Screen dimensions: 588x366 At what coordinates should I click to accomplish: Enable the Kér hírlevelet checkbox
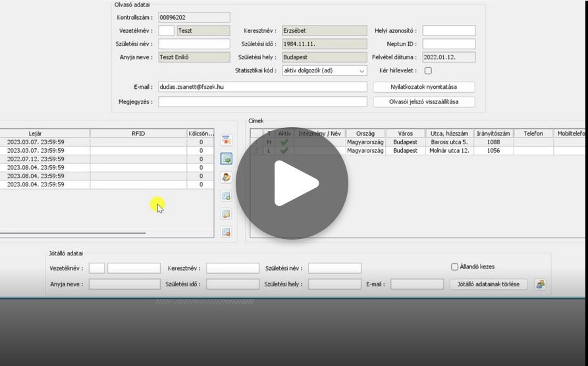tap(428, 70)
